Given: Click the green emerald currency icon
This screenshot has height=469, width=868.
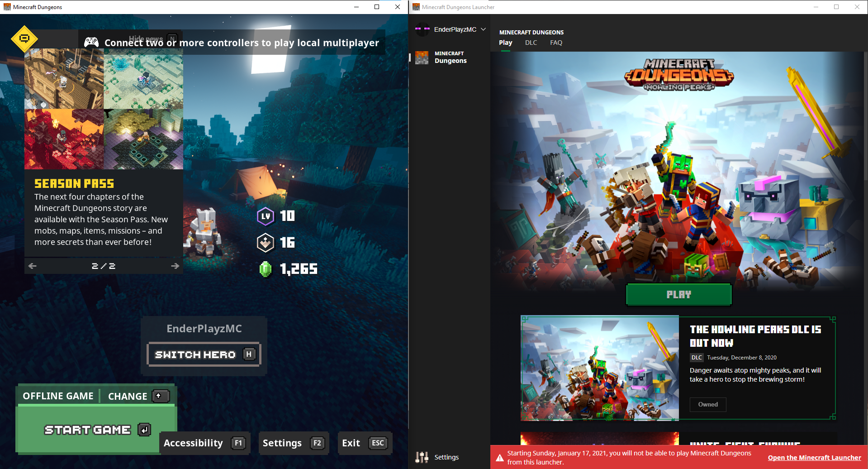Looking at the screenshot, I should coord(266,269).
